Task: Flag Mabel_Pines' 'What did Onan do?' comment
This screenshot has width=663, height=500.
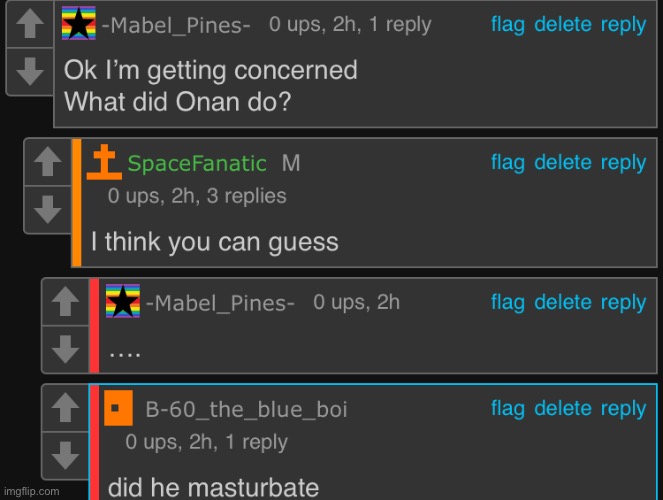Action: click(508, 25)
